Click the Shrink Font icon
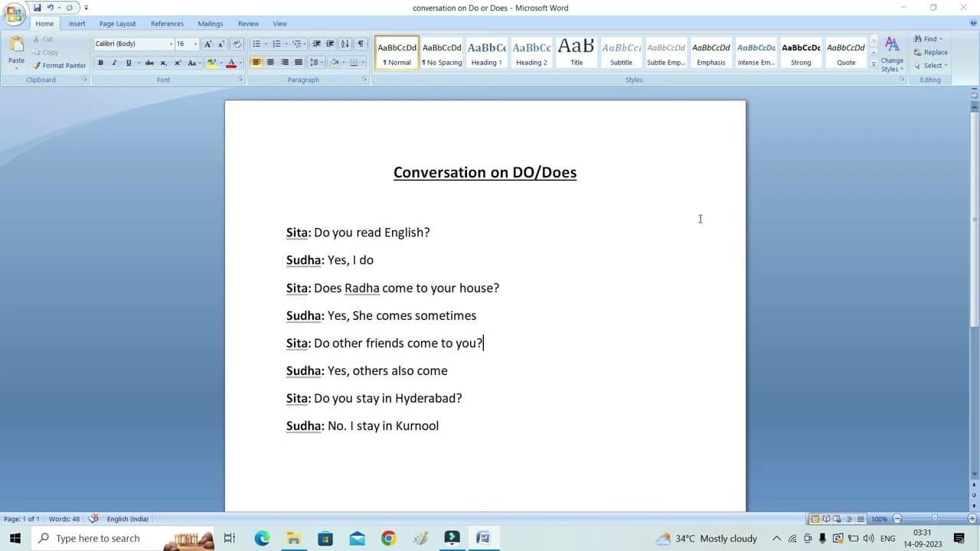Screen dimensions: 980x551 pos(220,44)
